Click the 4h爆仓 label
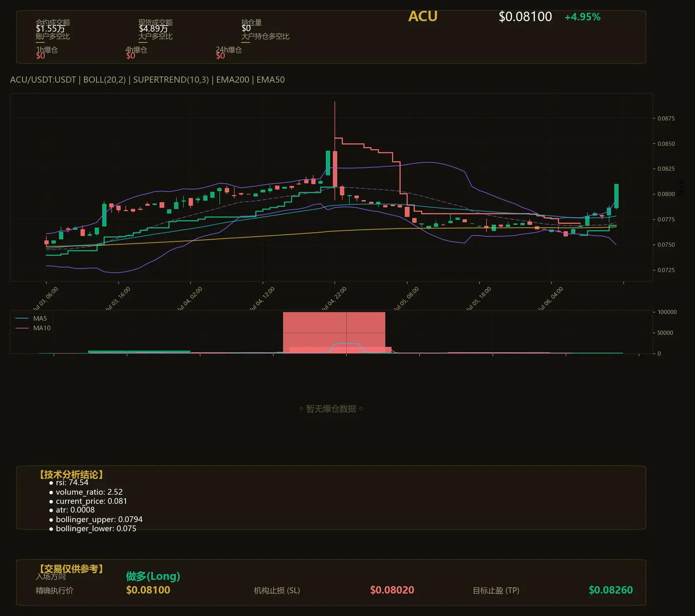 pyautogui.click(x=136, y=50)
